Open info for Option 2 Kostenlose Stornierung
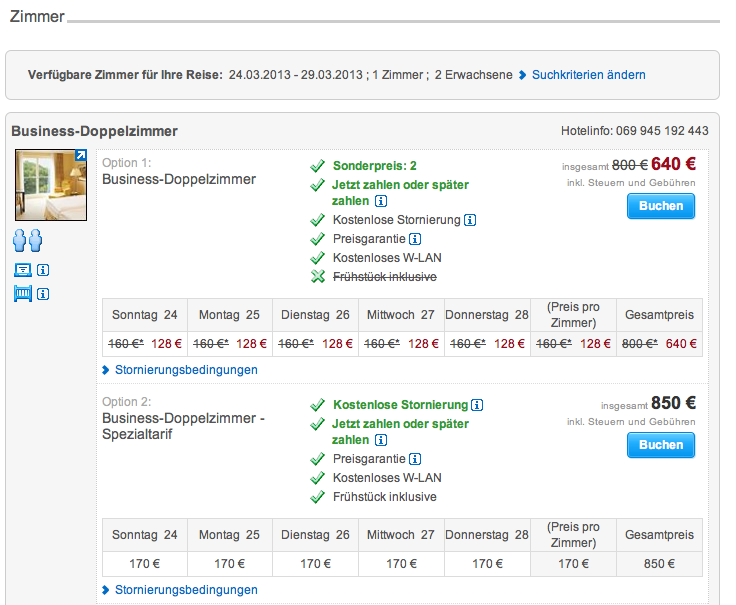This screenshot has height=605, width=736. tap(477, 405)
